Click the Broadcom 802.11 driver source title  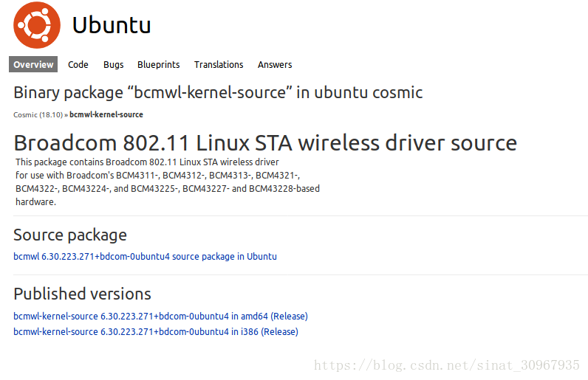(x=265, y=143)
